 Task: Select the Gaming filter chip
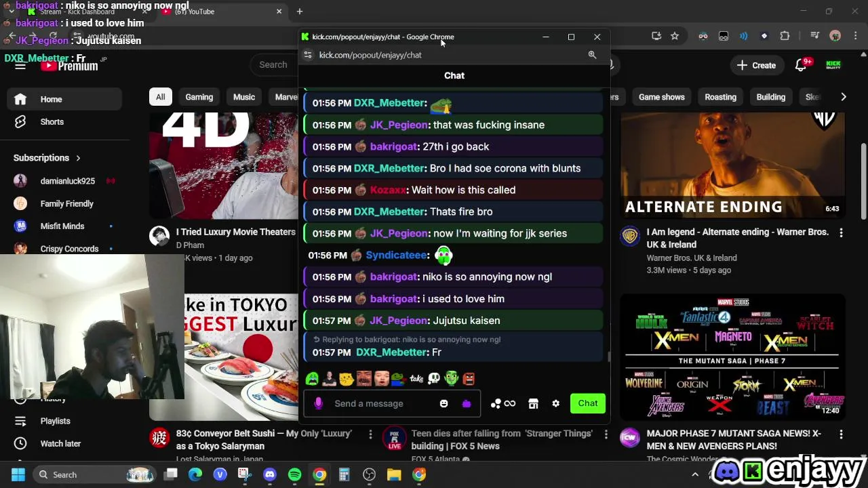[x=199, y=97]
